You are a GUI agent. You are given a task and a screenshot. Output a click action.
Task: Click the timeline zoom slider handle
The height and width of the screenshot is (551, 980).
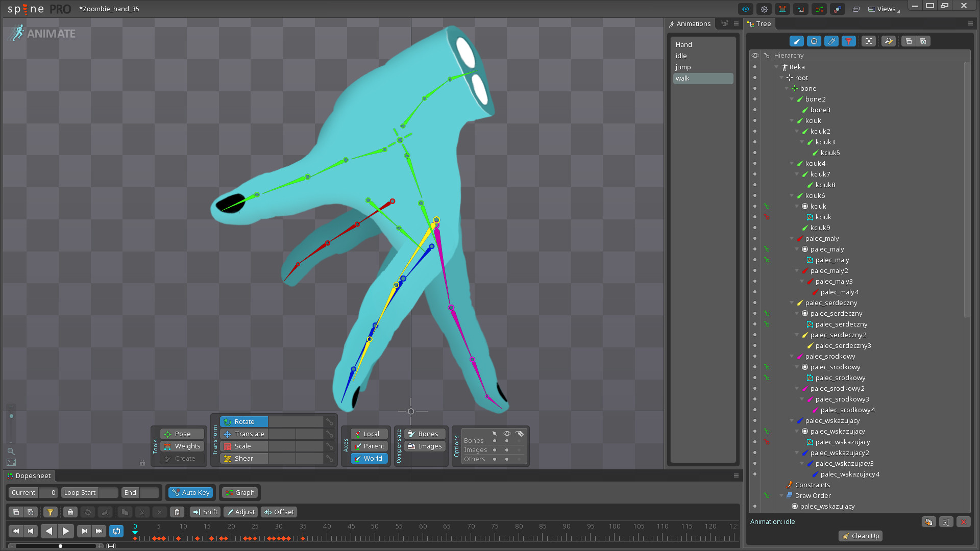(x=60, y=546)
